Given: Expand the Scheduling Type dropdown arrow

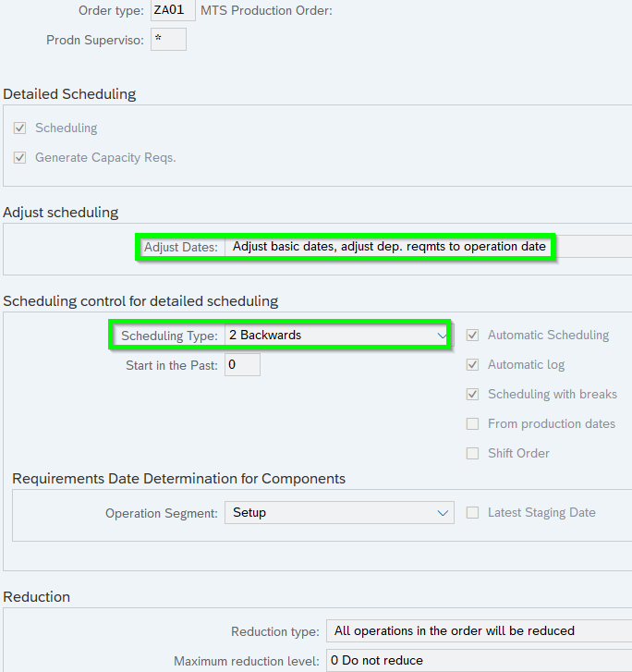Looking at the screenshot, I should [441, 335].
